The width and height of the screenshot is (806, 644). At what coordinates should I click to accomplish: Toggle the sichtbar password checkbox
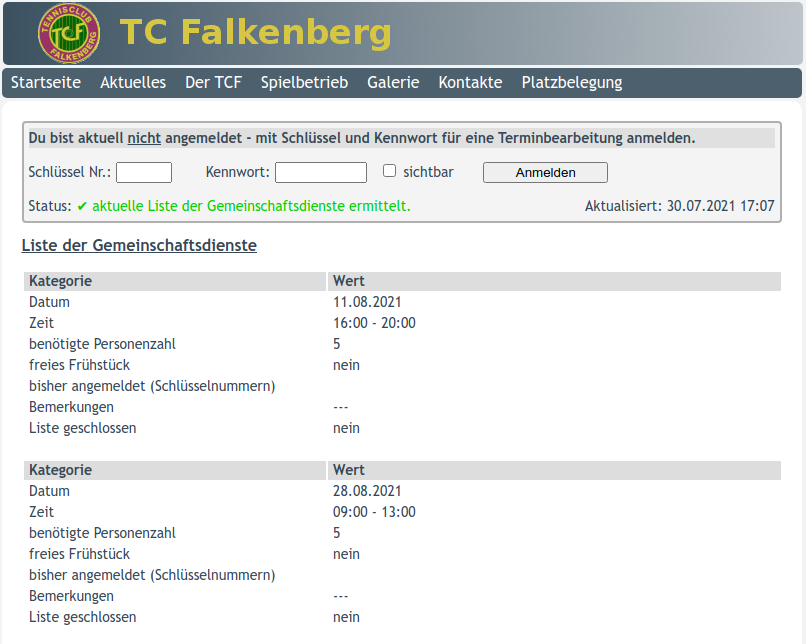390,171
